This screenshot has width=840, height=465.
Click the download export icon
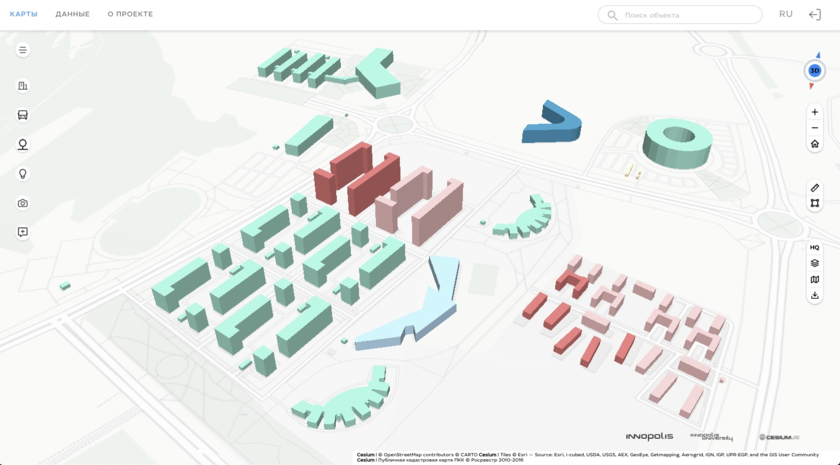[814, 296]
